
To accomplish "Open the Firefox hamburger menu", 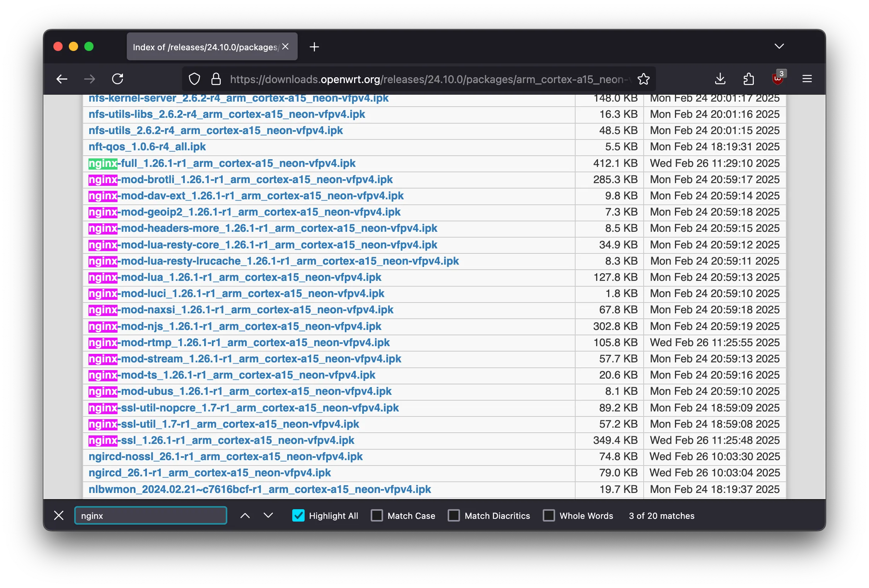I will (807, 79).
